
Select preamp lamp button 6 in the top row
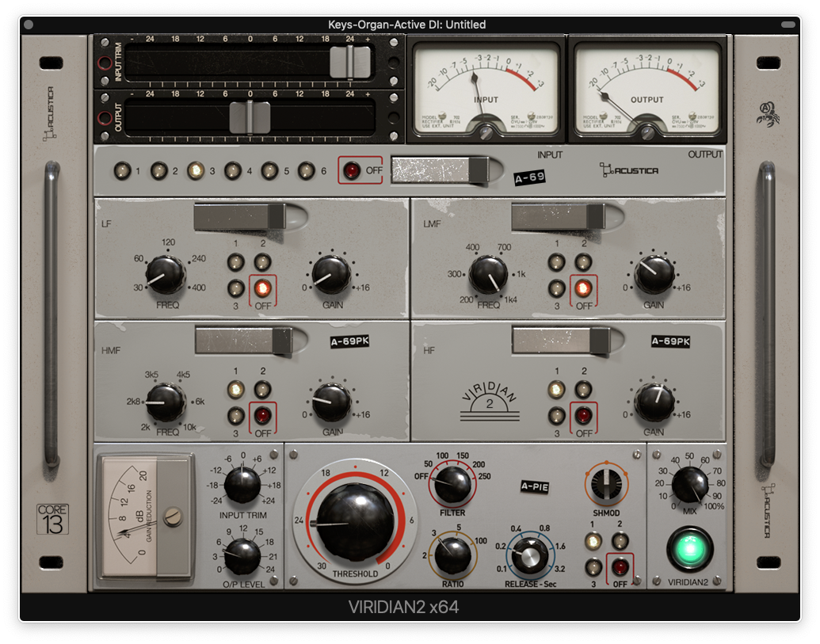coord(307,170)
